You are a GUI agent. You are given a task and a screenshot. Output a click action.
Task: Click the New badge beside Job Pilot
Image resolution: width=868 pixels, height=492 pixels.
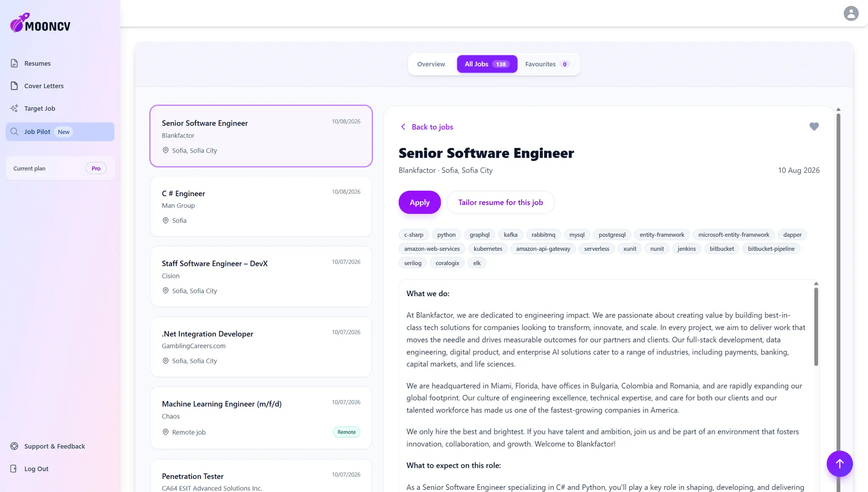(64, 132)
